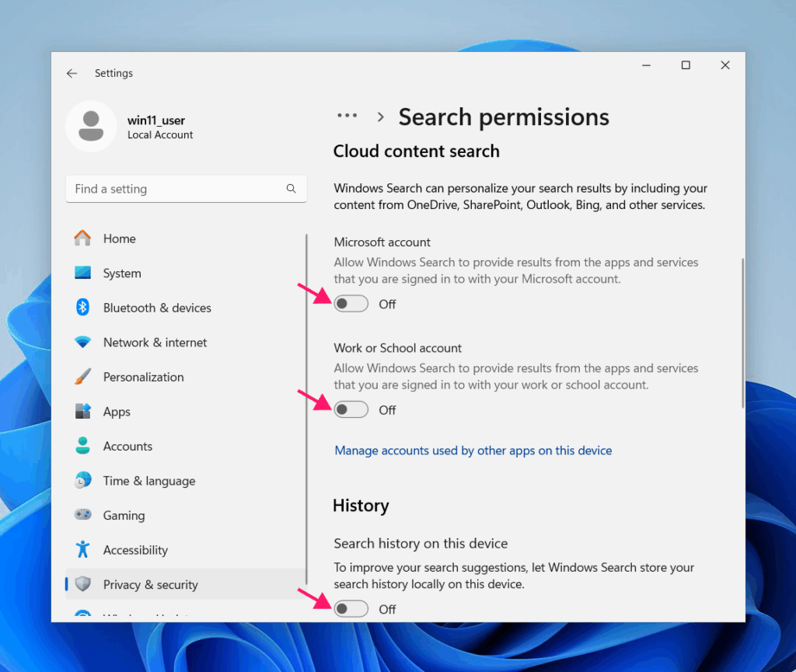Open the Gaming settings
The image size is (796, 672).
[186, 515]
